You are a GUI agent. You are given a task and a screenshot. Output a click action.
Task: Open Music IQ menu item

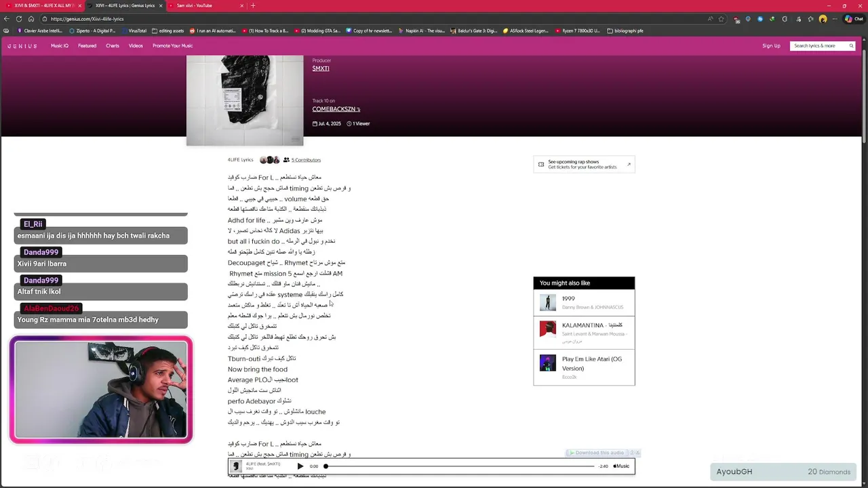(60, 46)
